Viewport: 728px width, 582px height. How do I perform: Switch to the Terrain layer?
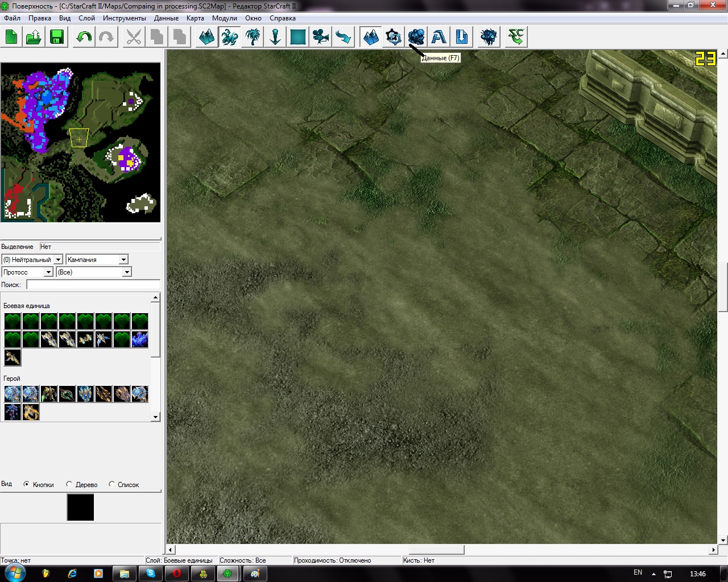[x=206, y=37]
